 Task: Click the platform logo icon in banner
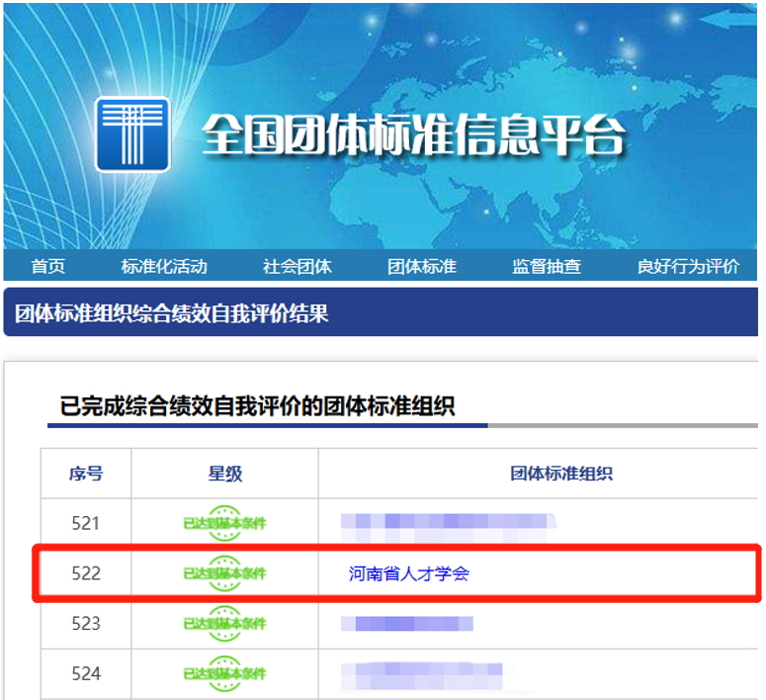click(132, 134)
